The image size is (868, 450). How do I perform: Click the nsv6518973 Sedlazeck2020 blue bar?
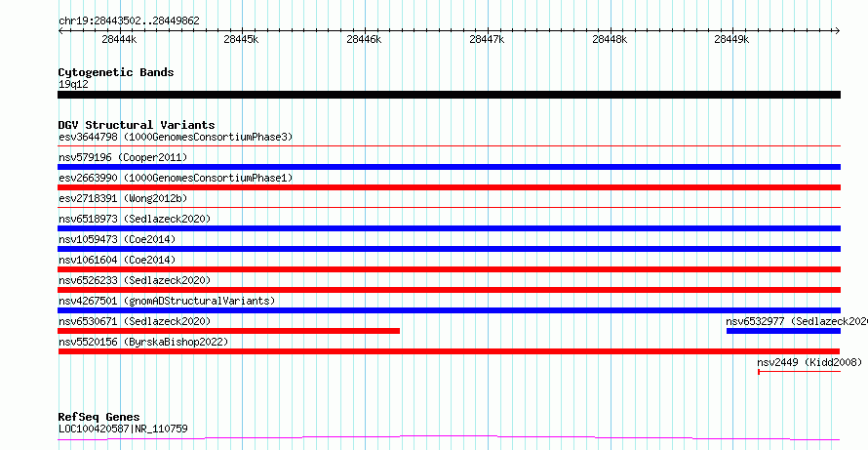[449, 228]
